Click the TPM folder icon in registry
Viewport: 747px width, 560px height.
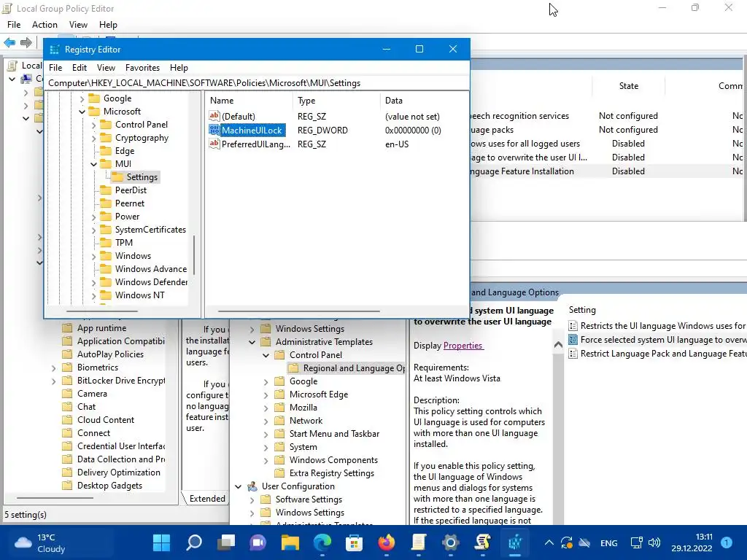tap(106, 242)
